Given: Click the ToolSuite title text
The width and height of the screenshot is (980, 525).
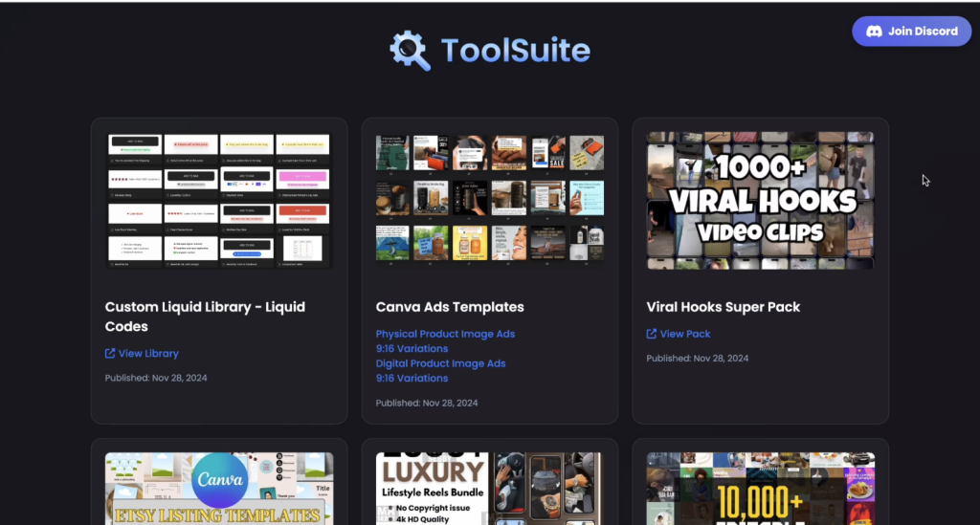Looking at the screenshot, I should point(516,50).
